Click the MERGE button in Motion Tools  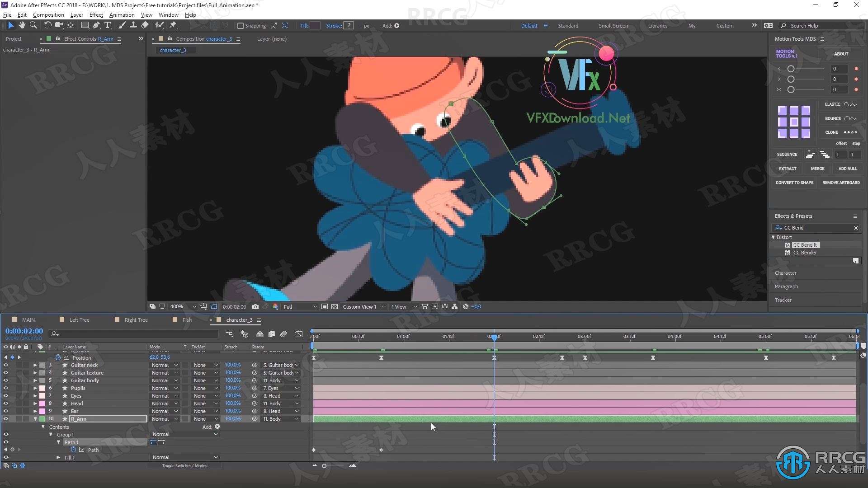tap(817, 168)
